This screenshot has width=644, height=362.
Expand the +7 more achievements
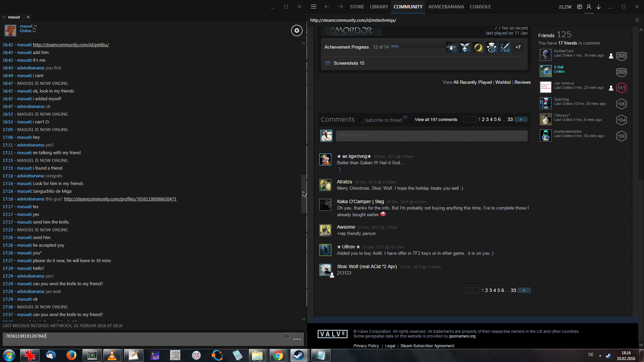pos(518,47)
